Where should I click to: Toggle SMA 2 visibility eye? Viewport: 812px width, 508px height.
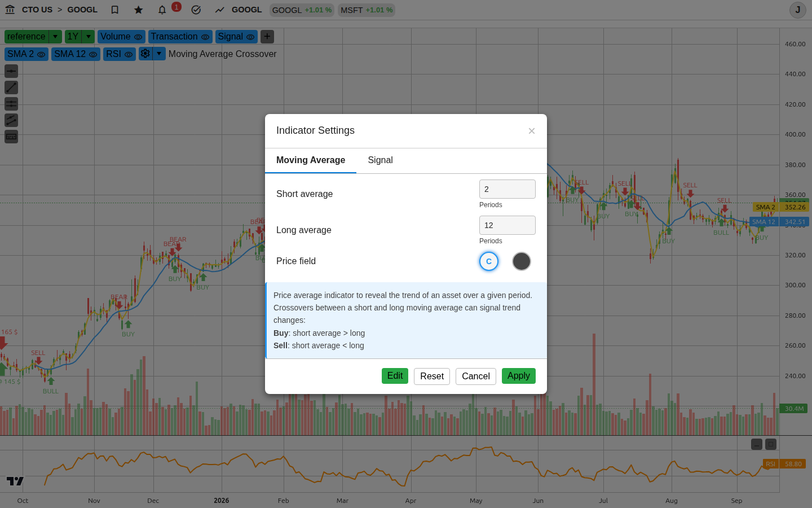click(41, 54)
